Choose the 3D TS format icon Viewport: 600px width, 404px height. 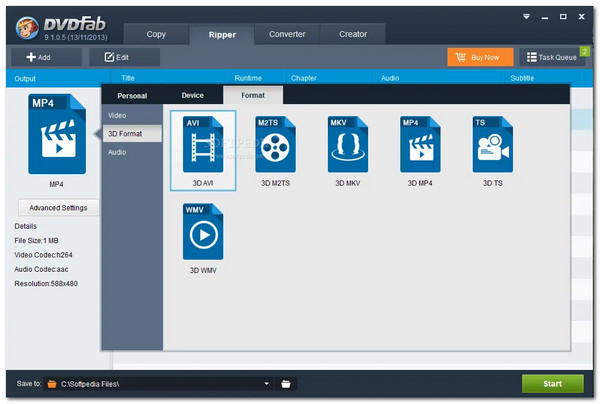pos(493,144)
